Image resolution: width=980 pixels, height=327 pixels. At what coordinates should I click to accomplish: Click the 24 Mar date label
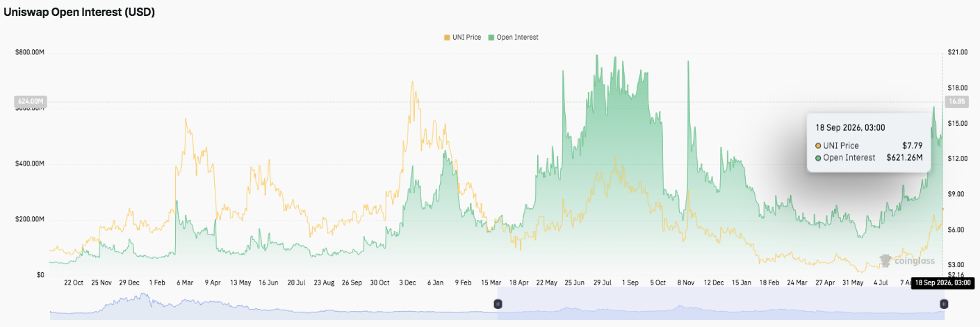click(797, 283)
